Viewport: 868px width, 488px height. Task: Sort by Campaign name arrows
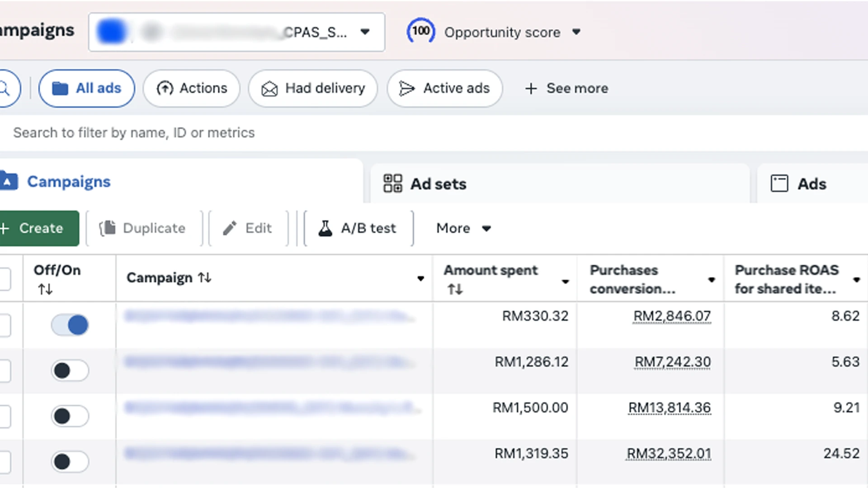(205, 277)
